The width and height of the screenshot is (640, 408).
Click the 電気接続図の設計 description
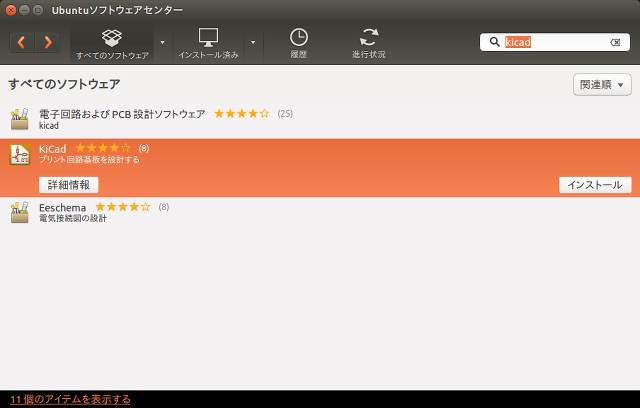[x=73, y=218]
